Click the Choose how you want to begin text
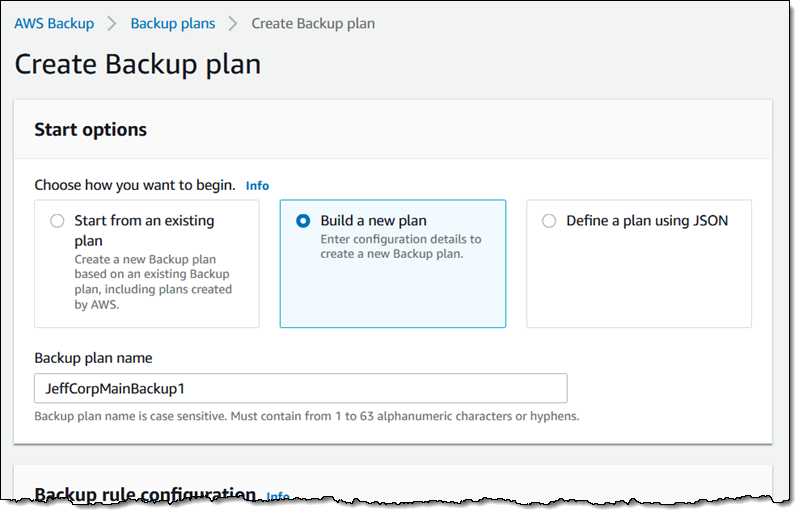The width and height of the screenshot is (800, 515). [x=135, y=186]
